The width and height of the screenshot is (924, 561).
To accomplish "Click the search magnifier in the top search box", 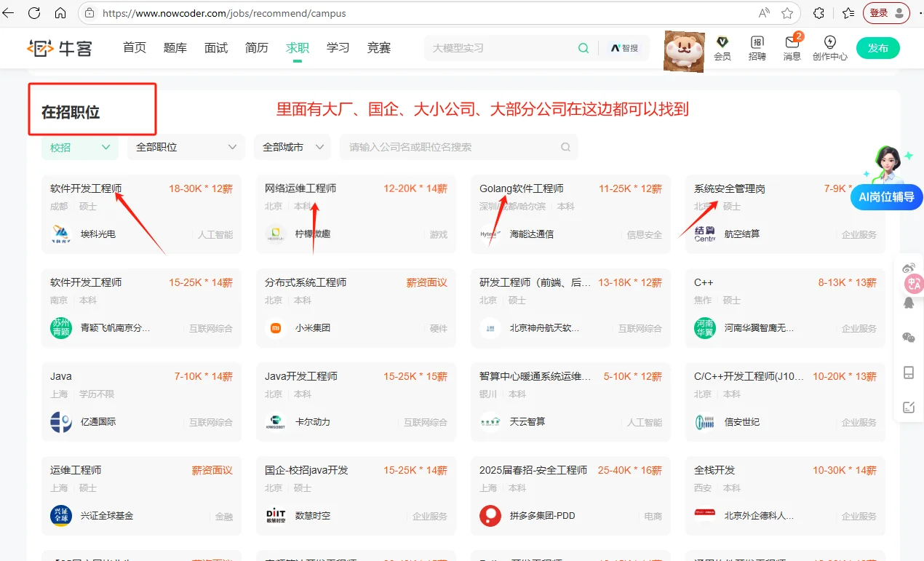I will point(584,48).
